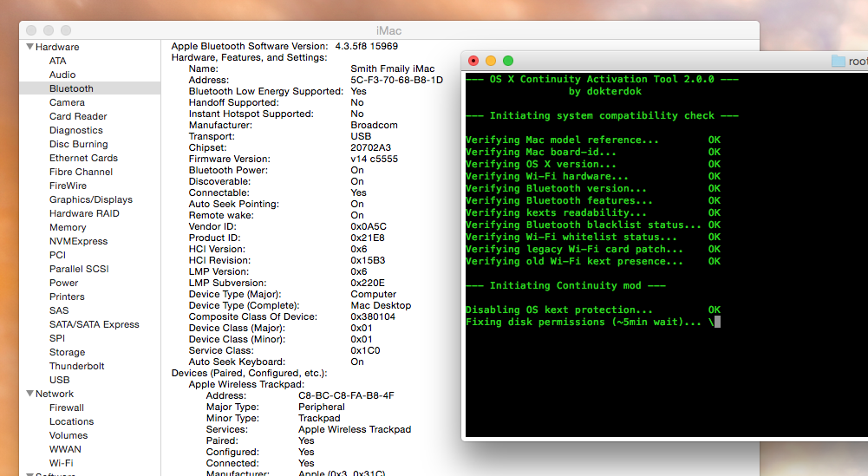
Task: Show Disc Burning information
Action: [x=79, y=144]
